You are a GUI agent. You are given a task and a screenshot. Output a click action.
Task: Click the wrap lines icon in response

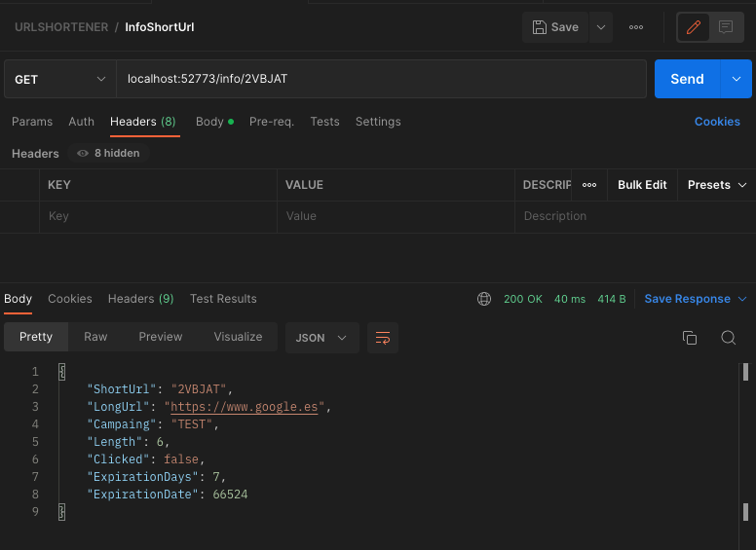(x=383, y=337)
